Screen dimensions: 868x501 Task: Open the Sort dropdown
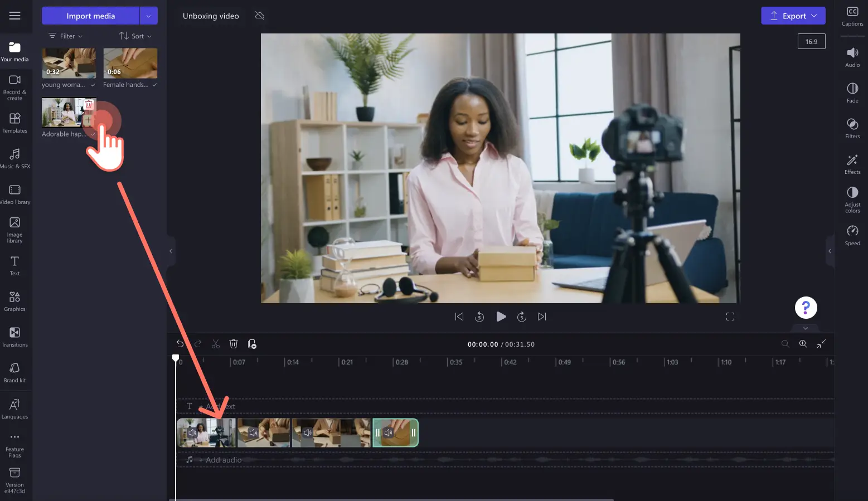135,36
